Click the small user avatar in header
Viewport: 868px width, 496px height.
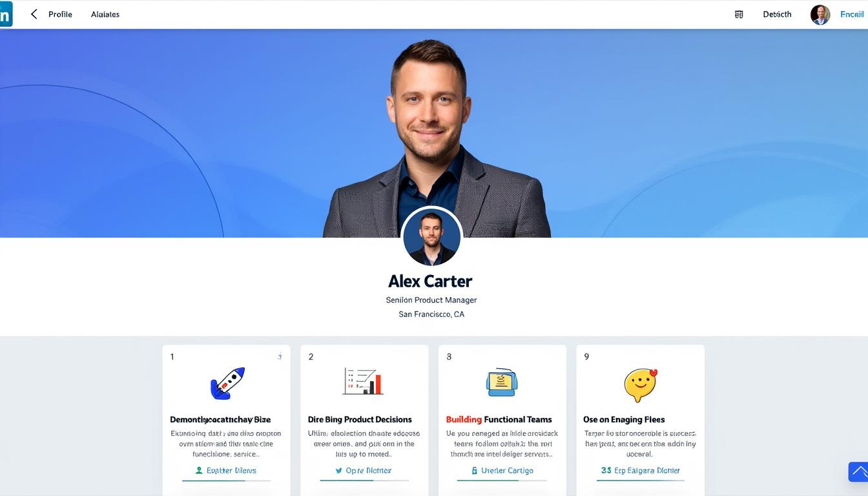(x=820, y=14)
